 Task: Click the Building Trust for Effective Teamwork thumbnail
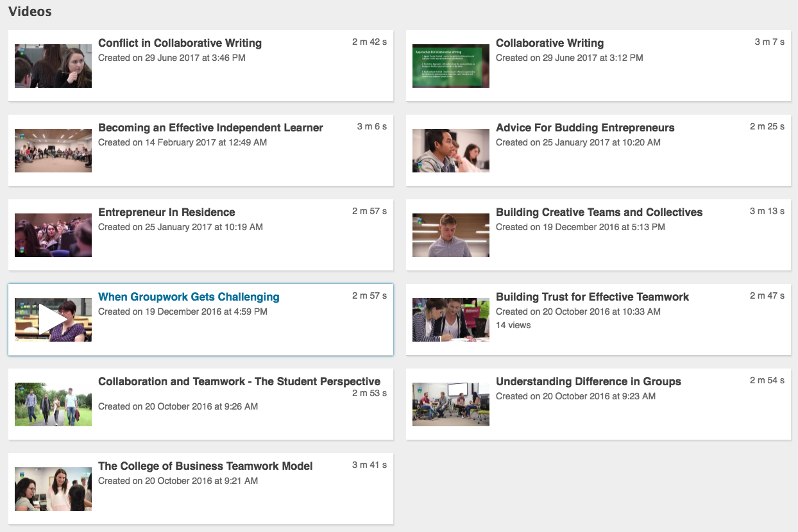click(x=450, y=319)
